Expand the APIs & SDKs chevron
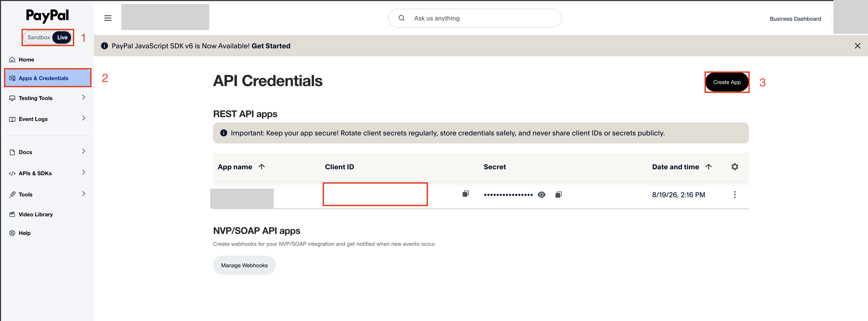The width and height of the screenshot is (868, 321). [x=84, y=172]
